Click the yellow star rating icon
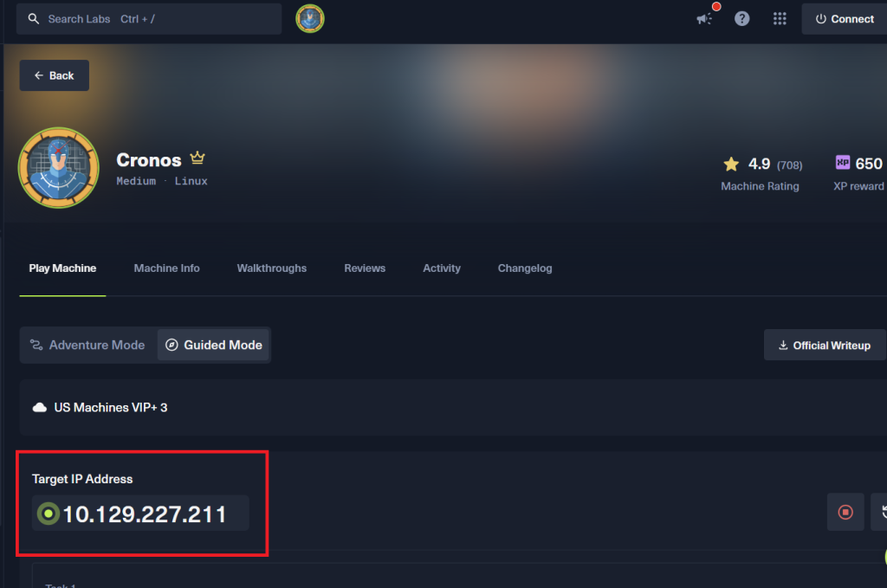The width and height of the screenshot is (887, 588). click(731, 164)
